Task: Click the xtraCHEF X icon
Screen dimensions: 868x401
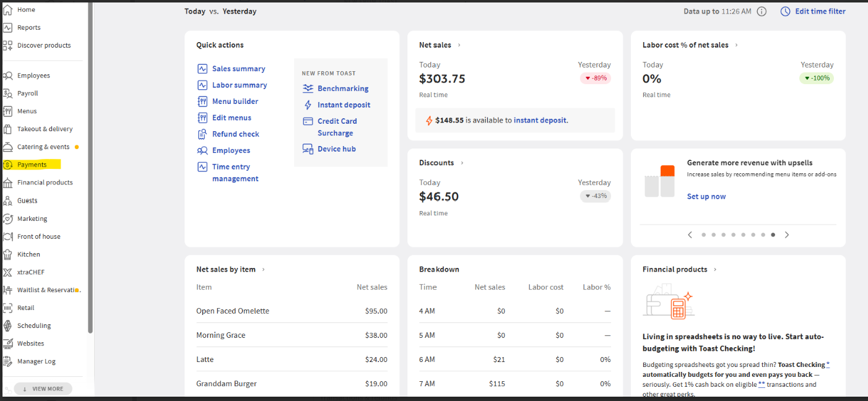Action: pyautogui.click(x=8, y=272)
